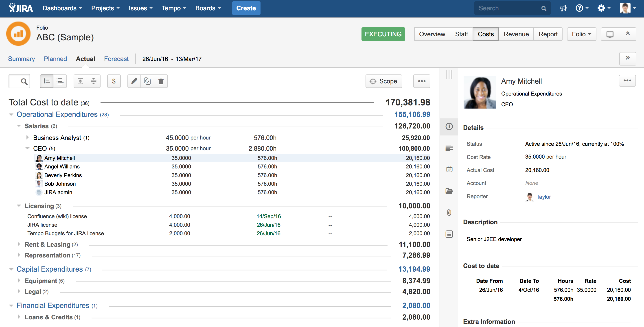
Task: Click the dollar sign currency icon
Action: point(114,81)
